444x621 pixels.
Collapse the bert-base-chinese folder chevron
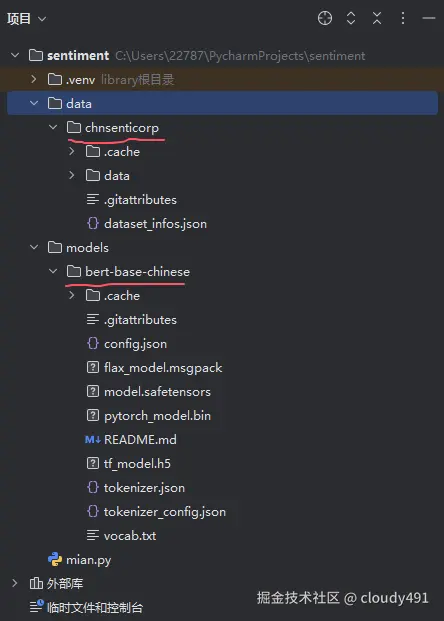coord(53,272)
